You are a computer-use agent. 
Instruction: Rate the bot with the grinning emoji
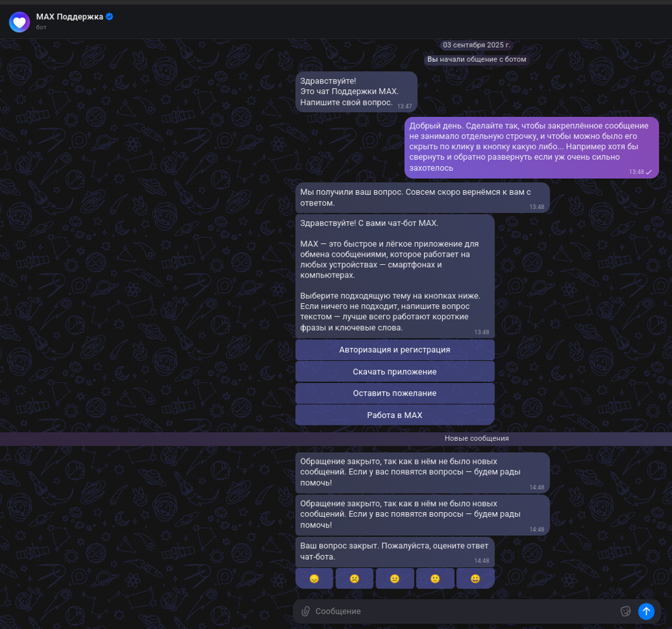pos(475,579)
